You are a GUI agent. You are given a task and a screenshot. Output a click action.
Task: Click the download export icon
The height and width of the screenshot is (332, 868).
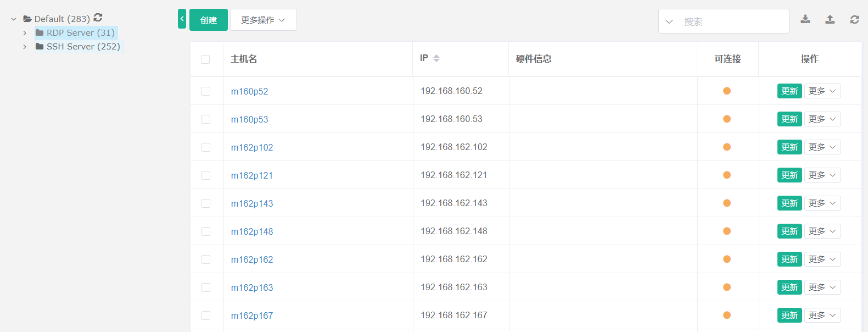click(x=805, y=19)
